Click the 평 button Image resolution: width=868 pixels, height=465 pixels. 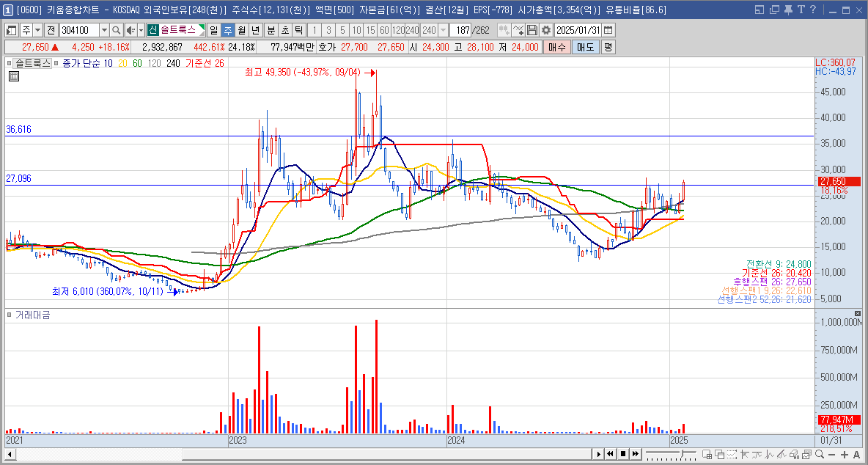click(608, 47)
